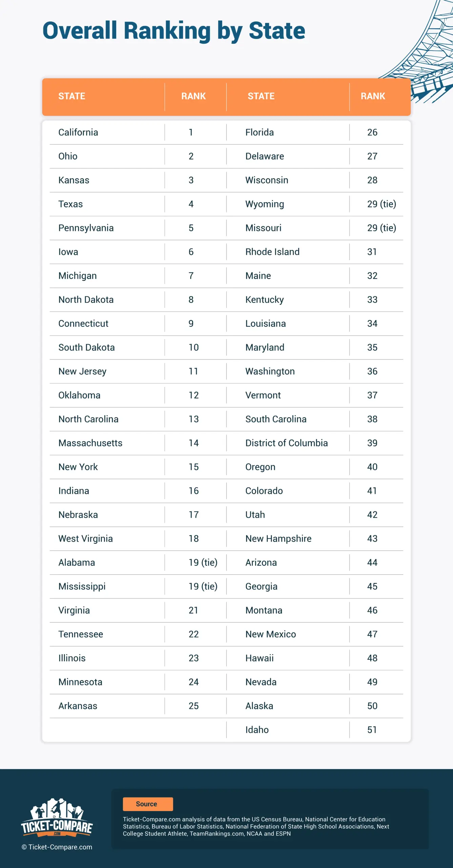Screen dimensions: 453x868
Task: Select the New Hampshire entry
Action: pos(279,539)
